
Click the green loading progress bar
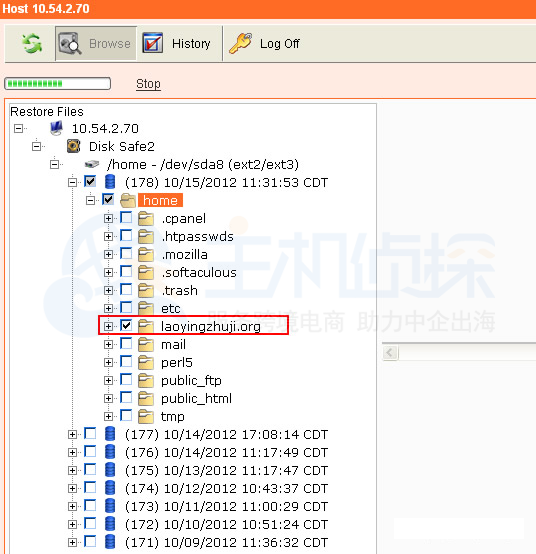click(x=57, y=84)
